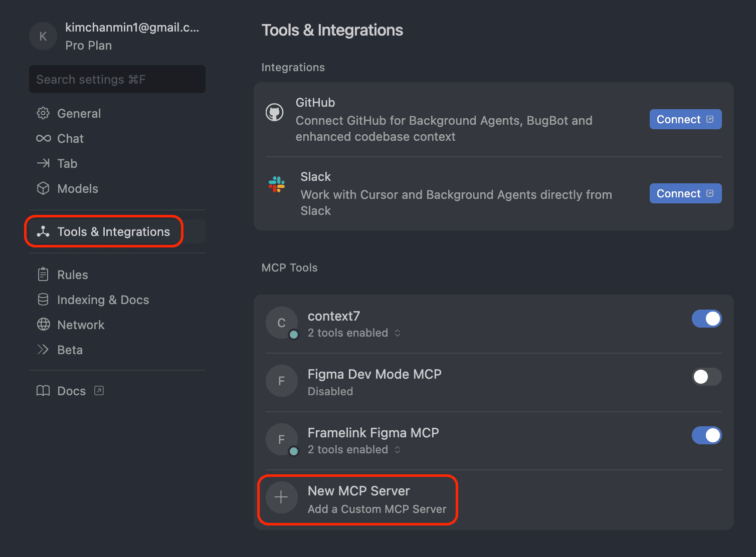756x557 pixels.
Task: Select Tools & Integrations in sidebar
Action: [x=117, y=231]
